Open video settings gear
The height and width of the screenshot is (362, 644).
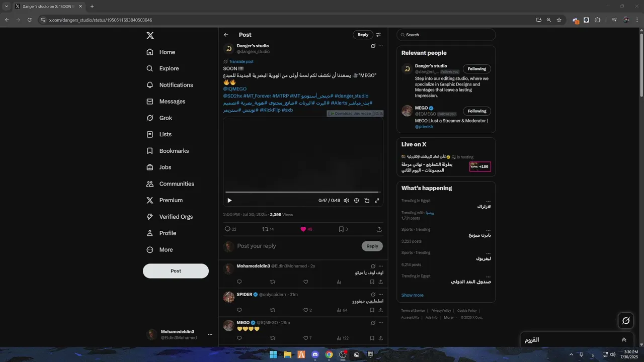[x=357, y=201]
